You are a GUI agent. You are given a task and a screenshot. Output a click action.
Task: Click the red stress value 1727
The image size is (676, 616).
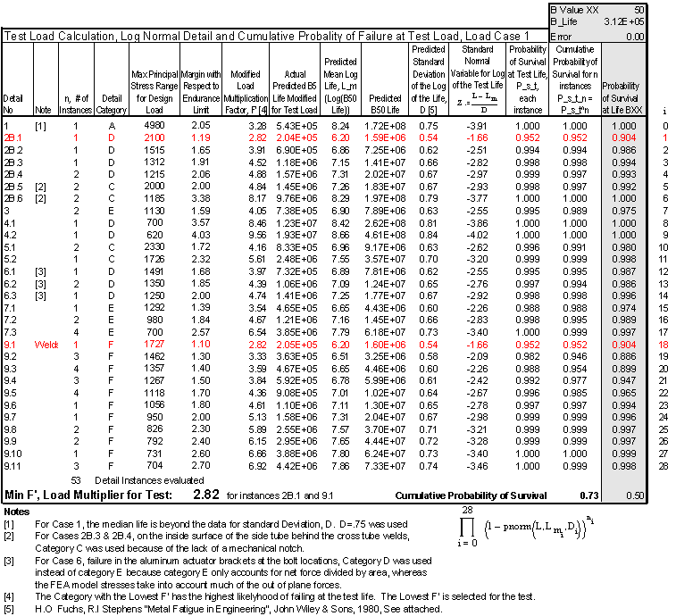click(154, 344)
